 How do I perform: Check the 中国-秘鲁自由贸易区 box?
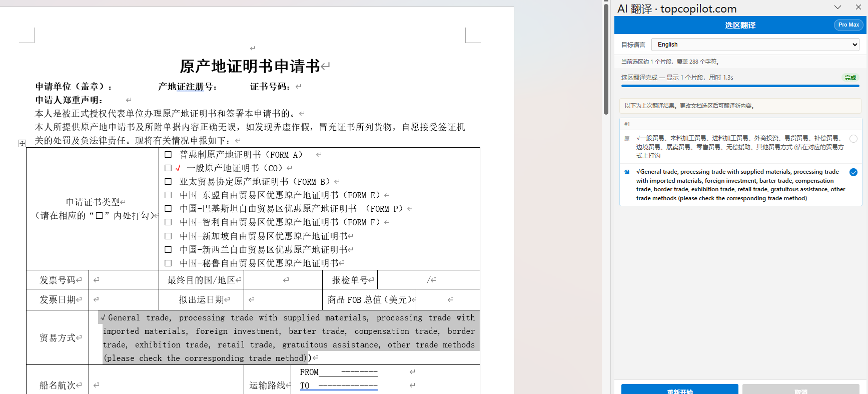(x=168, y=263)
